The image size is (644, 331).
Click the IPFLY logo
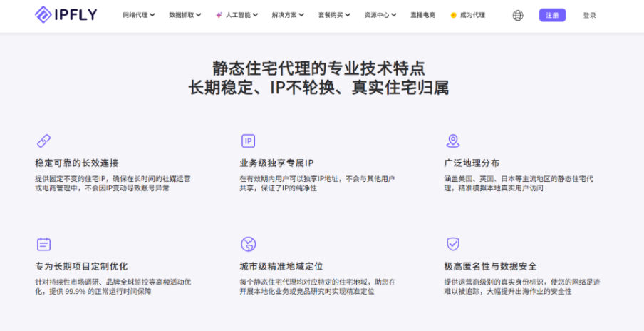coord(66,15)
